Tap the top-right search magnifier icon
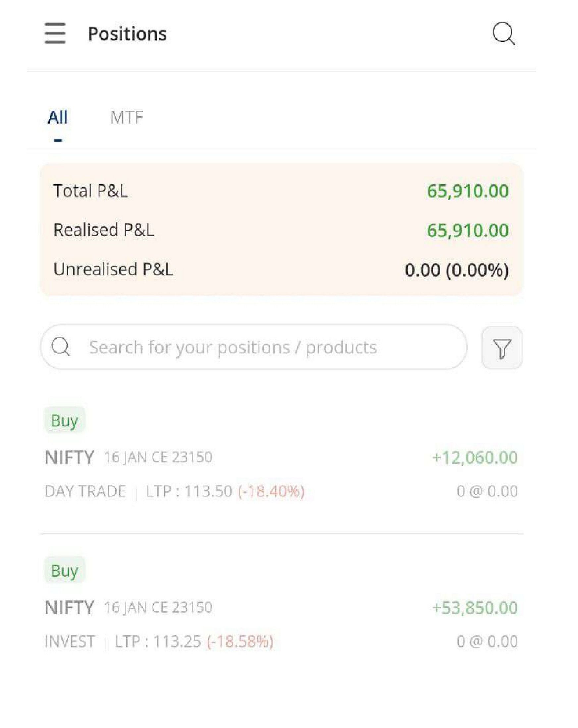Screen dimensions: 578x728 tap(503, 33)
